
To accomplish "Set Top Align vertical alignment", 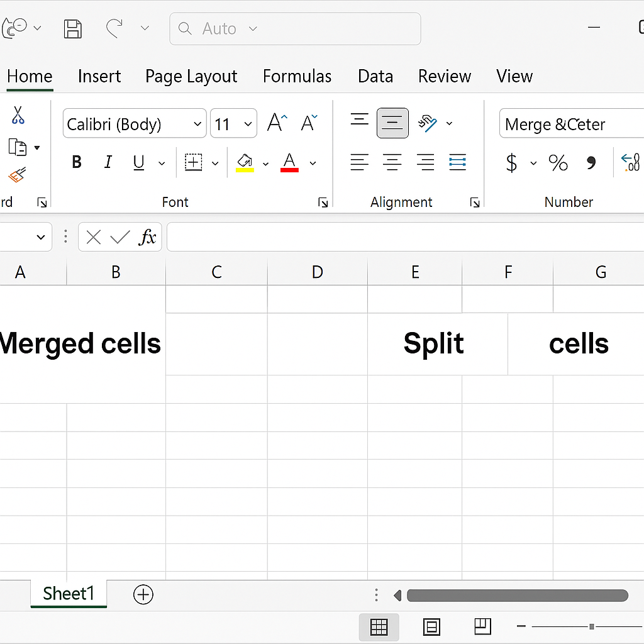I will click(x=359, y=120).
